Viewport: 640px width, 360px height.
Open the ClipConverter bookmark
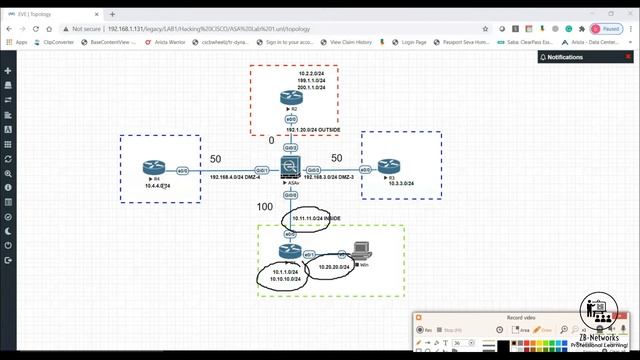(x=54, y=42)
